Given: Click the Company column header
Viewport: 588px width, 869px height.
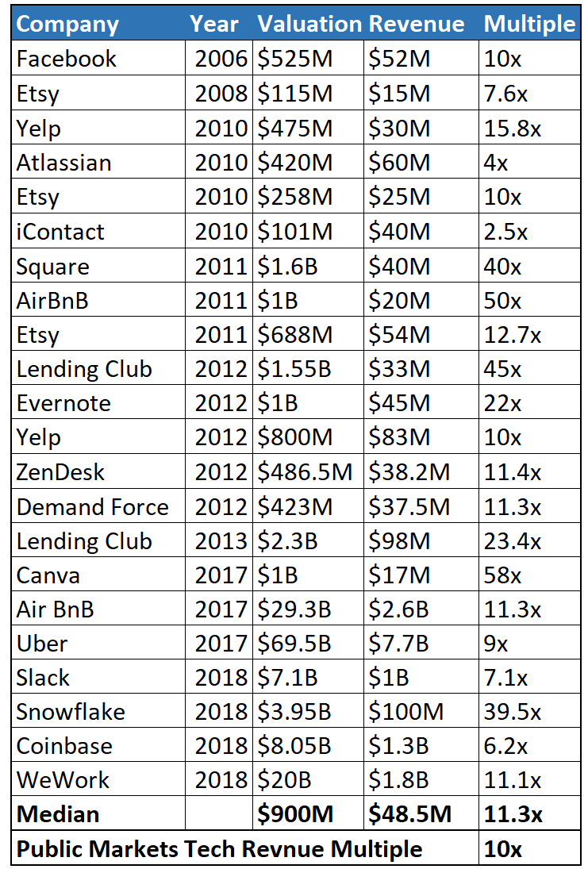Looking at the screenshot, I should click(x=67, y=24).
